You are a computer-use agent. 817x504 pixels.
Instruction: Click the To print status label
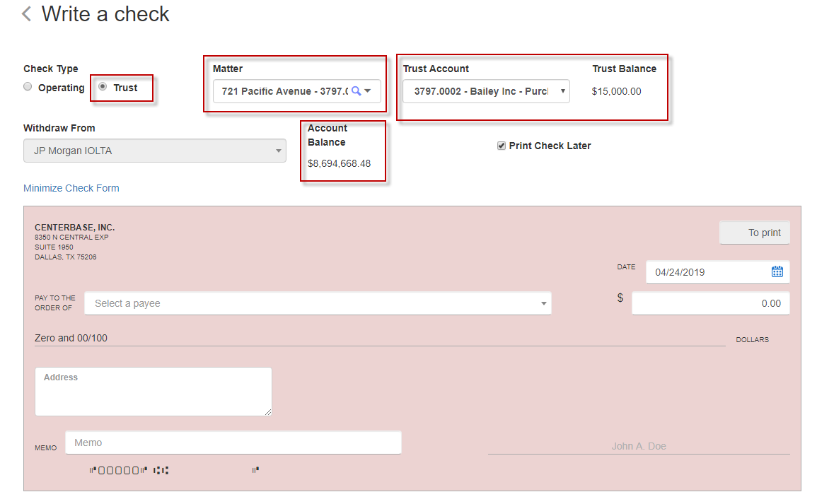[x=754, y=232]
